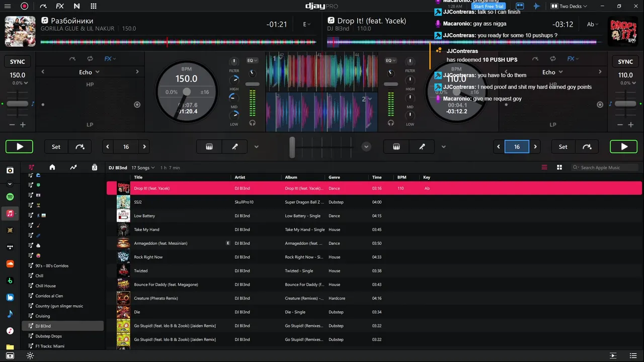Toggle the blue deck layout icon
The image size is (644, 362).
click(x=520, y=6)
